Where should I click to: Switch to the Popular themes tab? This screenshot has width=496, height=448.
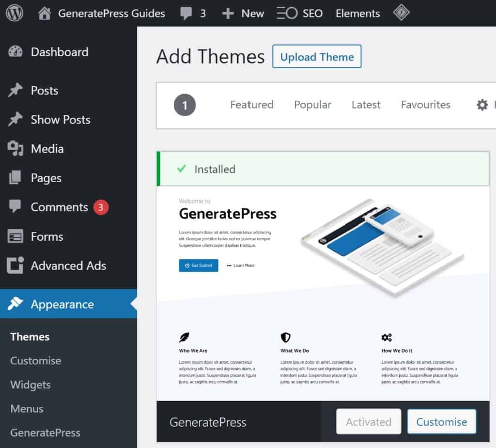tap(312, 105)
